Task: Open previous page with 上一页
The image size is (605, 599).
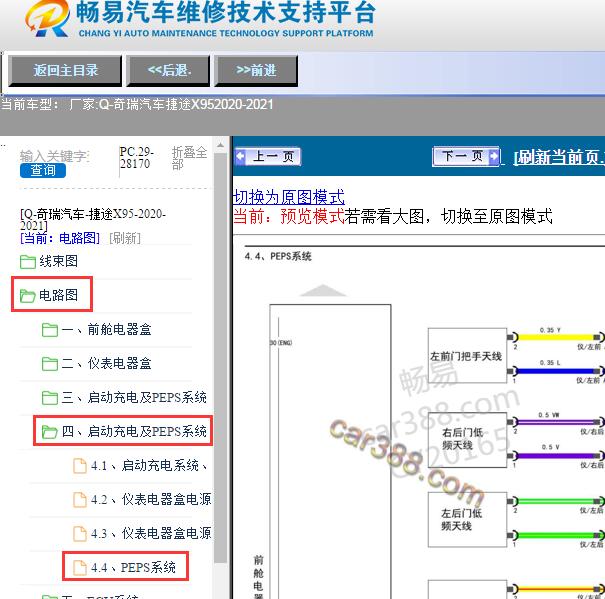Action: point(268,157)
